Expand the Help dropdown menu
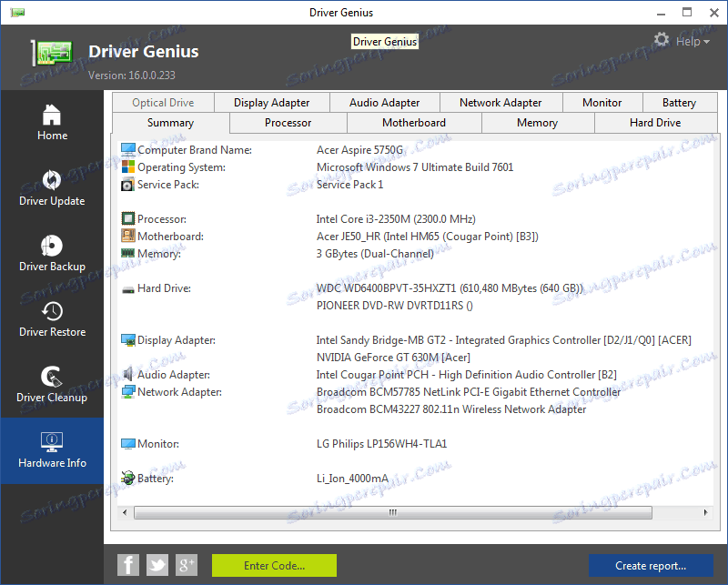The height and width of the screenshot is (585, 728). [693, 41]
